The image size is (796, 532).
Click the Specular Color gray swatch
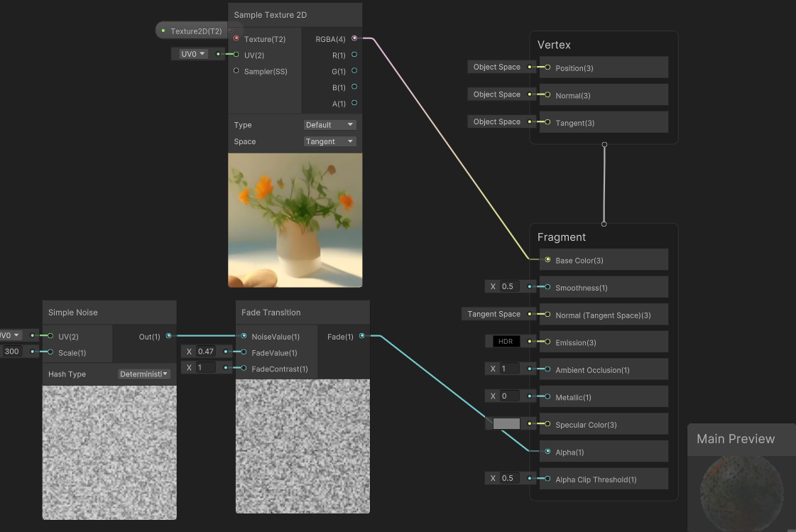[506, 424]
